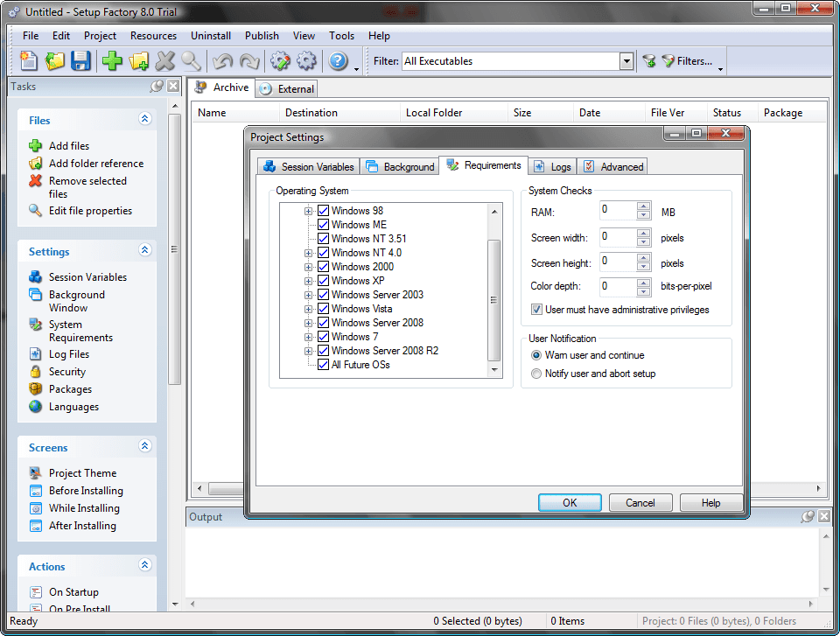This screenshot has width=840, height=636.
Task: Click Add folder reference task link
Action: click(96, 164)
